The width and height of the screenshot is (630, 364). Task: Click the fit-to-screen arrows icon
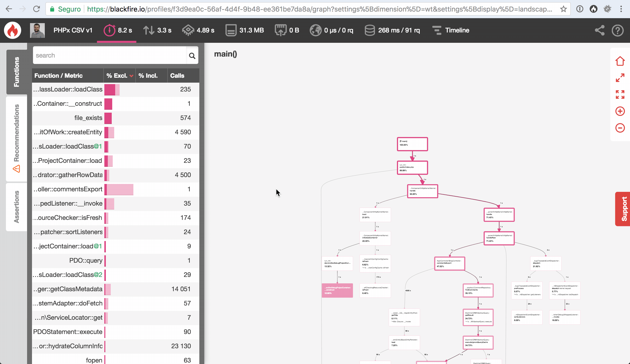pyautogui.click(x=620, y=94)
